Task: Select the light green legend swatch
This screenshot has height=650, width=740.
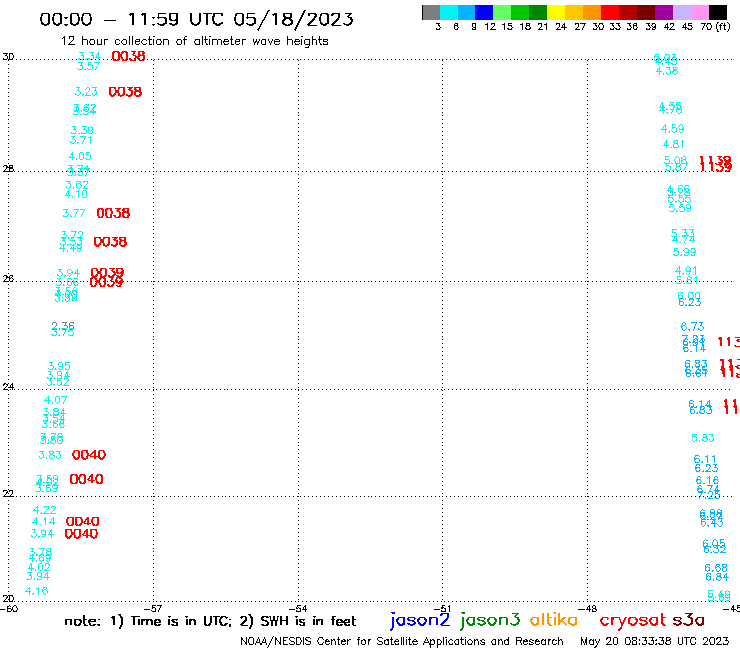Action: click(502, 12)
